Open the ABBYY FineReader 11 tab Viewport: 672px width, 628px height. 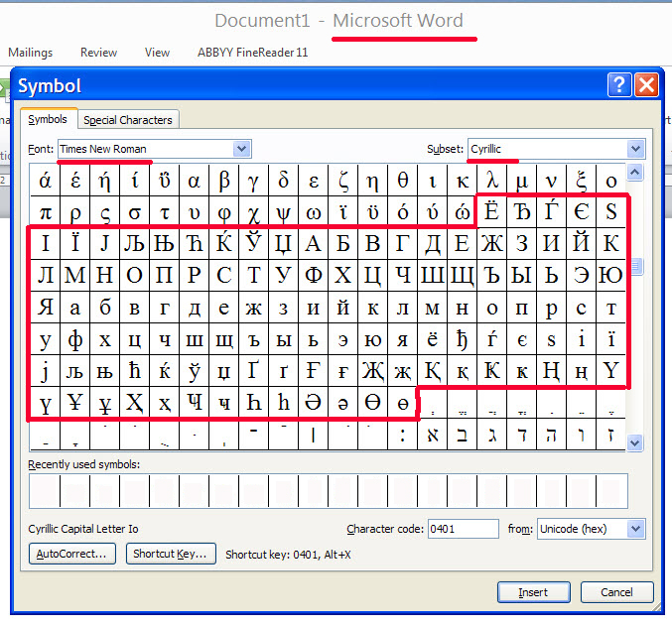(x=252, y=53)
